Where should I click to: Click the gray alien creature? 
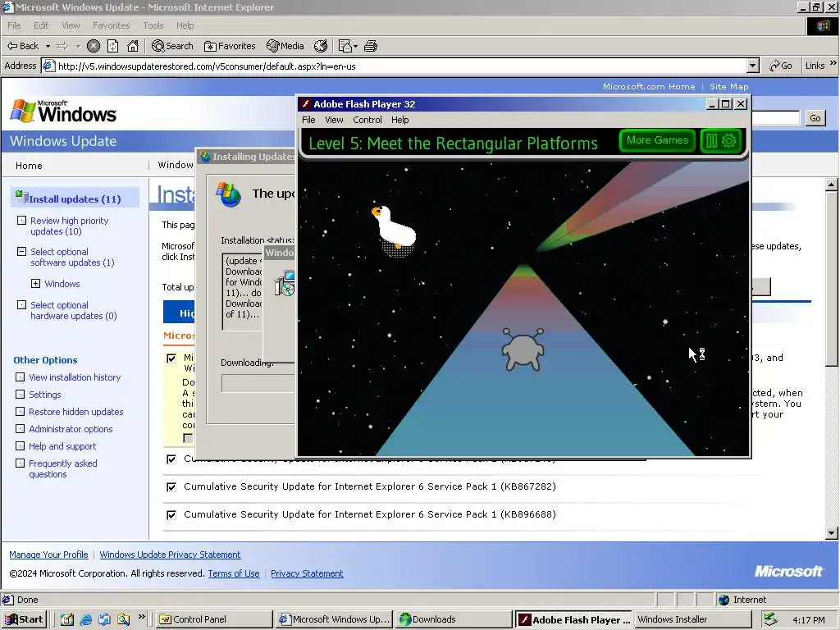(x=523, y=349)
